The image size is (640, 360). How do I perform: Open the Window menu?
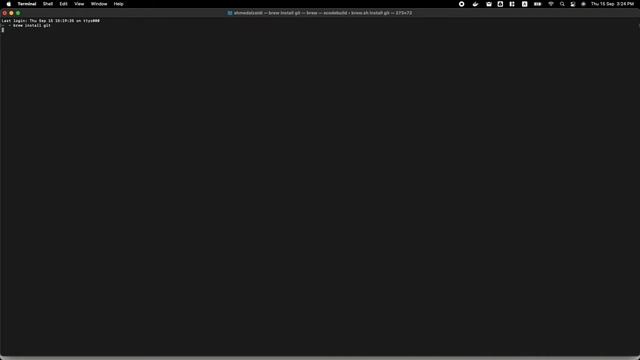[99, 4]
